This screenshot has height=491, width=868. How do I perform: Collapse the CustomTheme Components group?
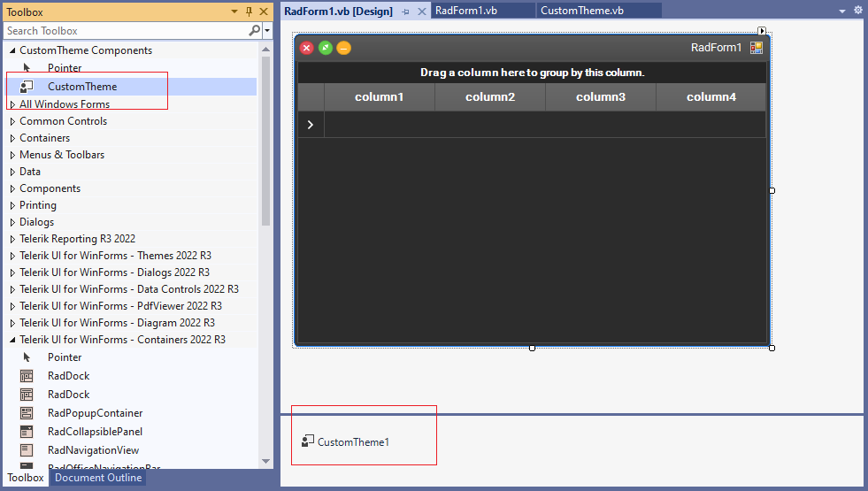tap(12, 50)
